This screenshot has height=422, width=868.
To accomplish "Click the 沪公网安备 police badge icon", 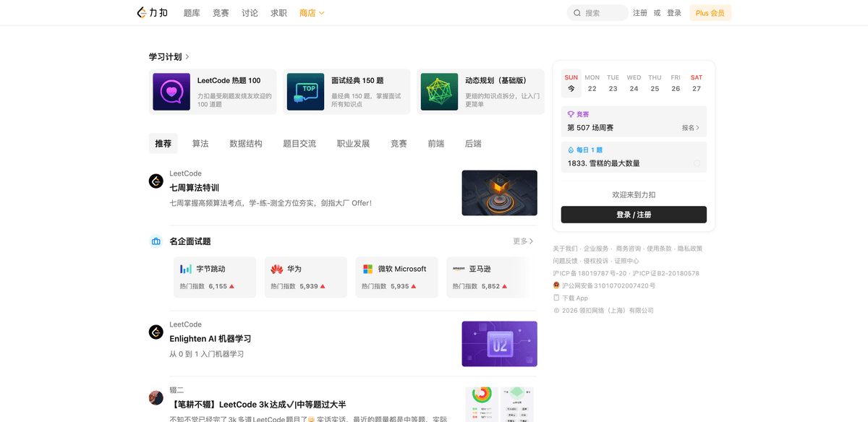I will coord(556,285).
